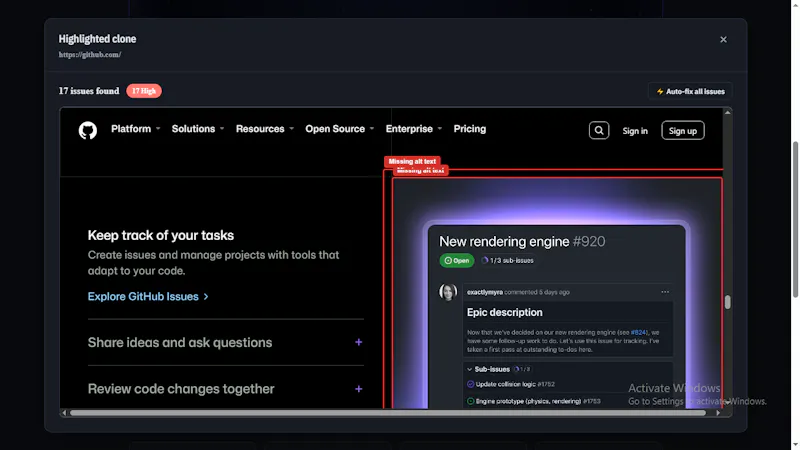Collapse the Sub-issues chevron
Screen dimensions: 800x450
click(469, 369)
